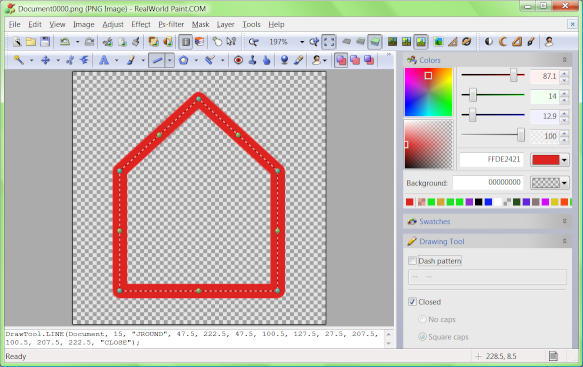Enable the Dash pattern checkbox
Image resolution: width=583 pixels, height=367 pixels.
pos(412,261)
